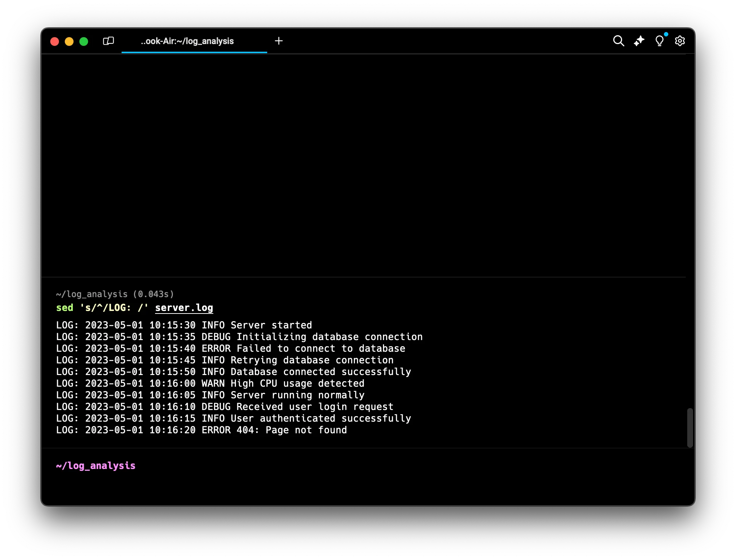Screen dimensions: 736x560
Task: Click the lightbulb resource center icon
Action: [x=659, y=41]
